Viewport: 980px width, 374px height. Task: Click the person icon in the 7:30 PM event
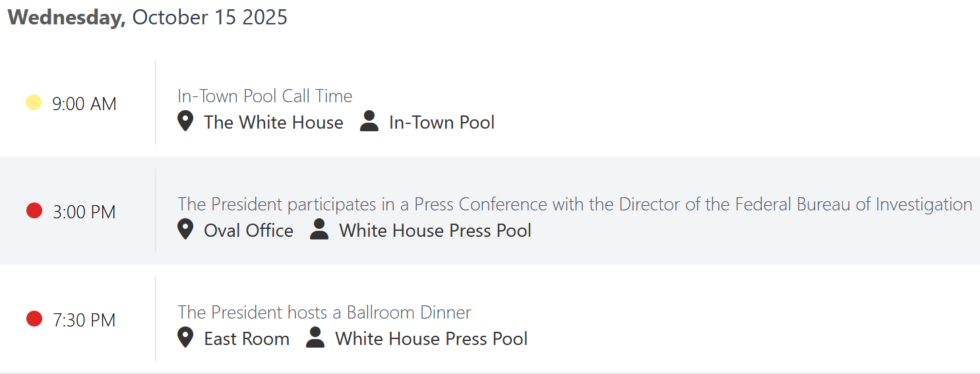click(315, 338)
